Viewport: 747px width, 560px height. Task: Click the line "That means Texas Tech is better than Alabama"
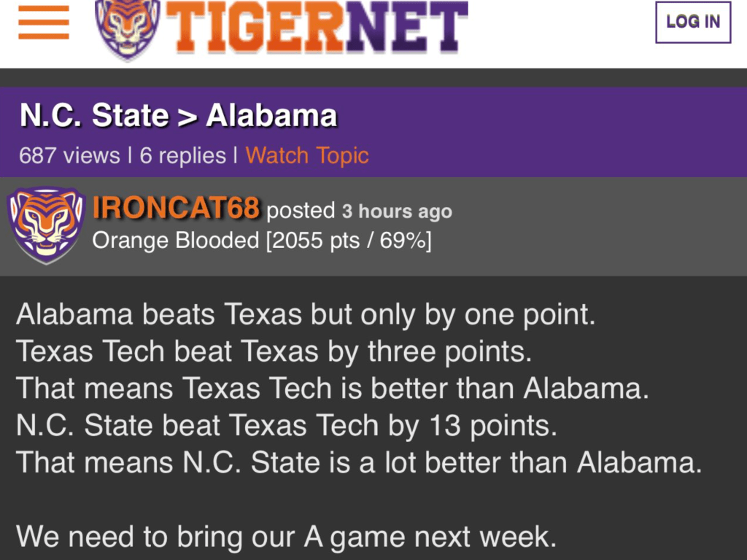click(x=333, y=389)
